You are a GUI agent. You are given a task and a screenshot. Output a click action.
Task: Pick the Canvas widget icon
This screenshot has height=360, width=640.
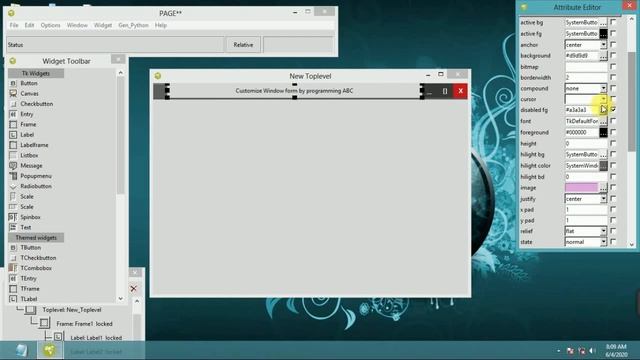coord(13,93)
